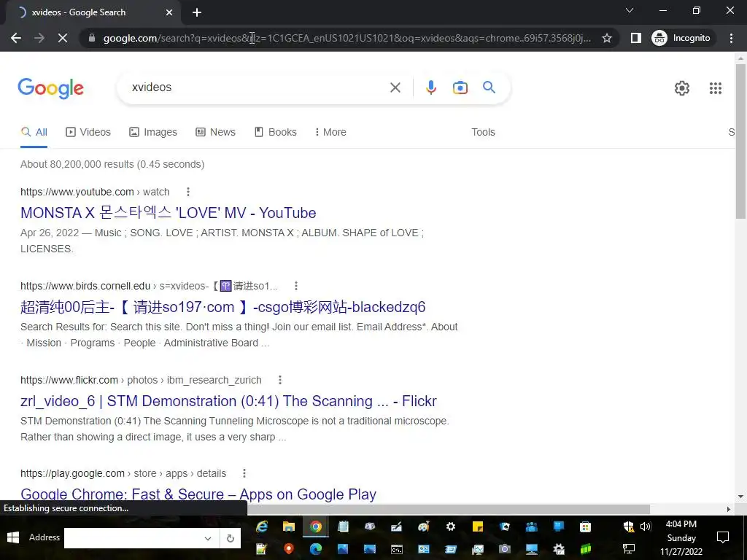Open Paint from the taskbar
747x560 pixels.
point(424,526)
